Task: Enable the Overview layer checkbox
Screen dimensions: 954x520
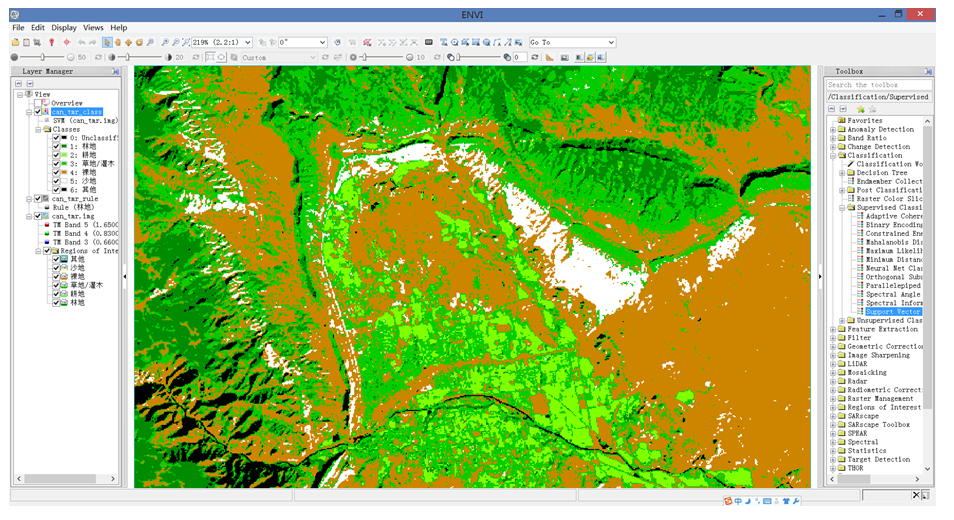Action: (38, 103)
